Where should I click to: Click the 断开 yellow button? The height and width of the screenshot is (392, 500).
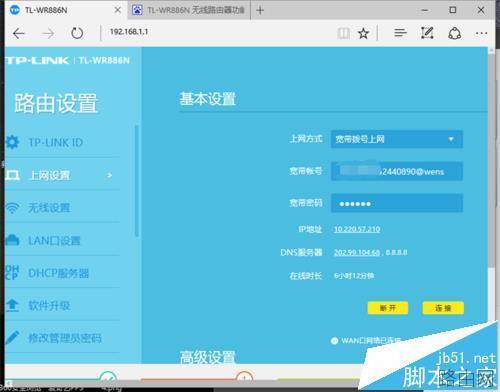[388, 308]
